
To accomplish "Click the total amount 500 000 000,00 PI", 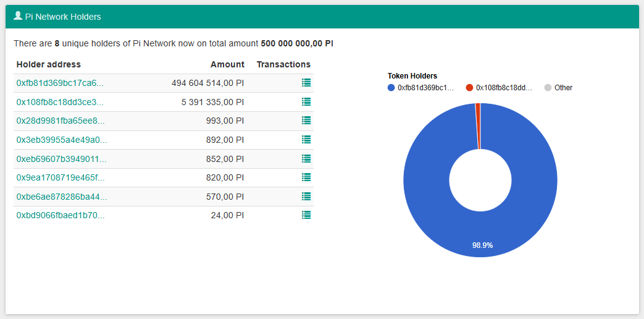I will (x=297, y=43).
